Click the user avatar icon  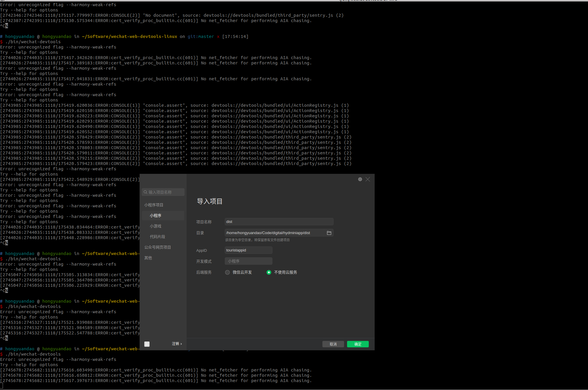pyautogui.click(x=147, y=344)
